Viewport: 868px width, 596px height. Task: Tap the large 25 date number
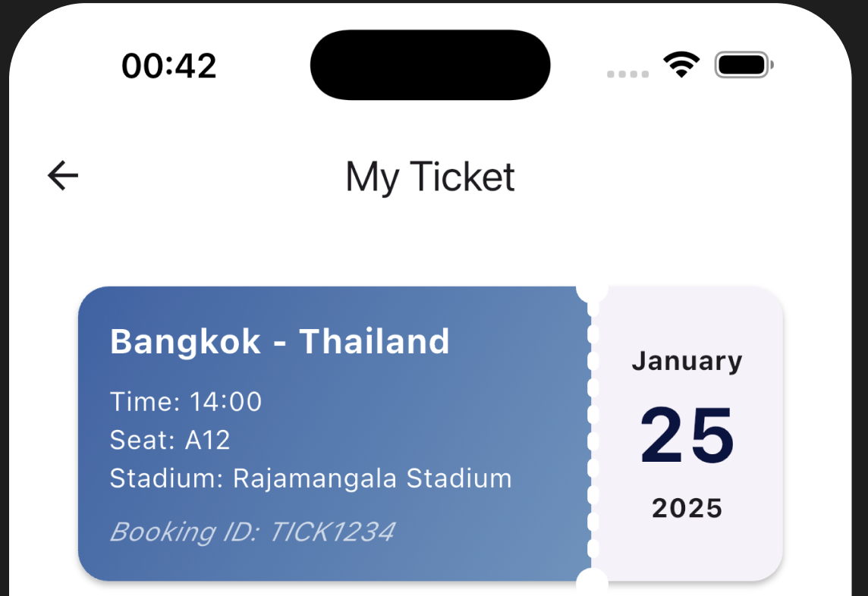pos(687,435)
